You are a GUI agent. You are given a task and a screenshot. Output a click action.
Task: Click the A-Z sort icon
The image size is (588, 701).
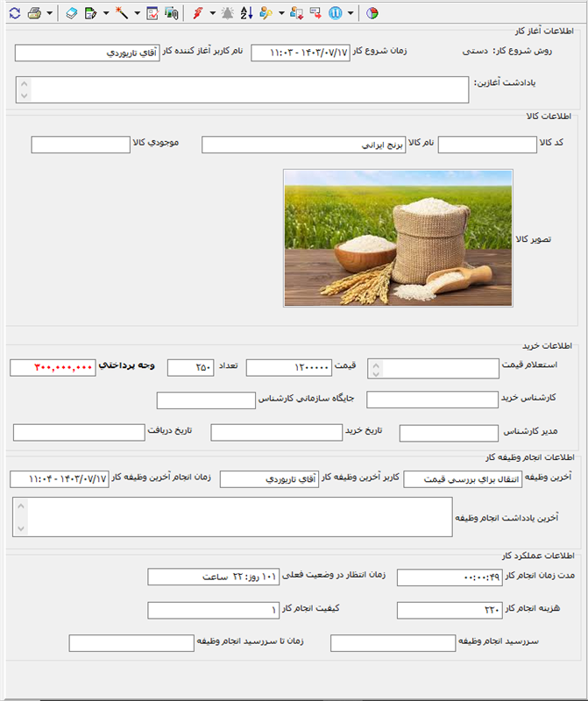(x=246, y=13)
